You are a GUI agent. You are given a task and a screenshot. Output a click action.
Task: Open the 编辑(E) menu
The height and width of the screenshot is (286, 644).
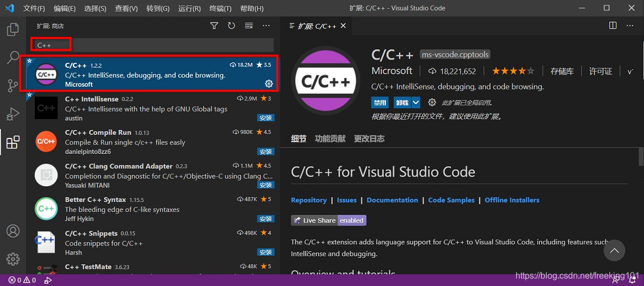65,8
